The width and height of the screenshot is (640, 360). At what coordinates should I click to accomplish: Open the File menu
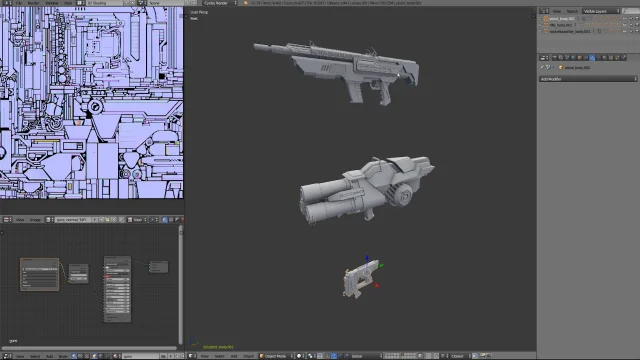[19, 3]
